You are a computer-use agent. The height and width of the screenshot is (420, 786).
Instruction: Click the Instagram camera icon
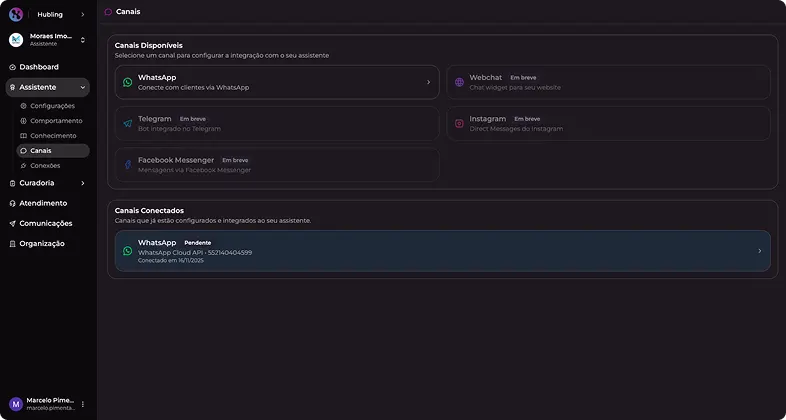(x=459, y=123)
